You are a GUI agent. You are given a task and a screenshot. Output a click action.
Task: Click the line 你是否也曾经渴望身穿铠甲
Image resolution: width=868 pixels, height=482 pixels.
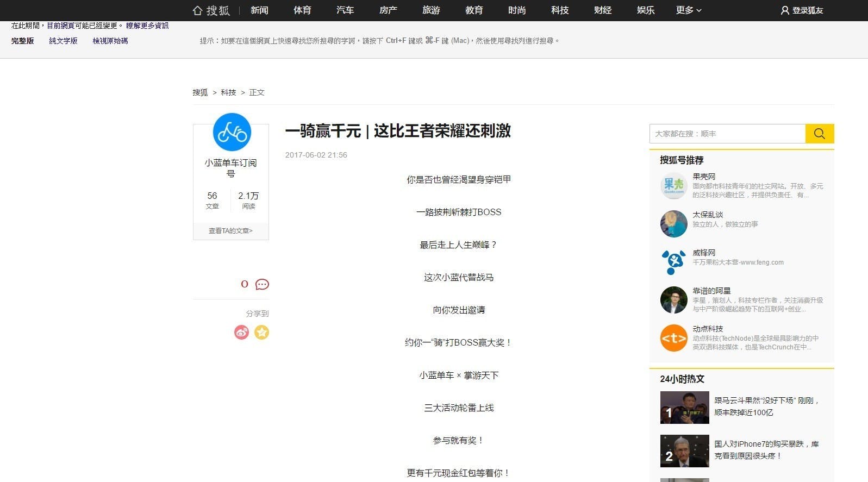coord(459,180)
